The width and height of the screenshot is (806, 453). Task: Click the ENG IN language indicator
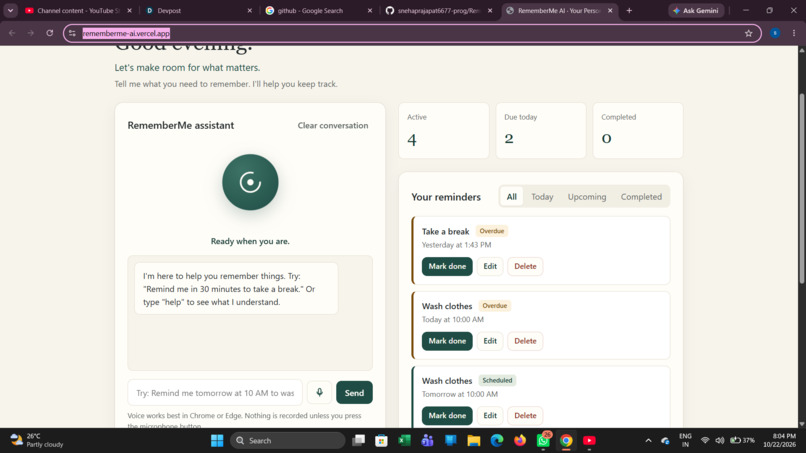685,441
